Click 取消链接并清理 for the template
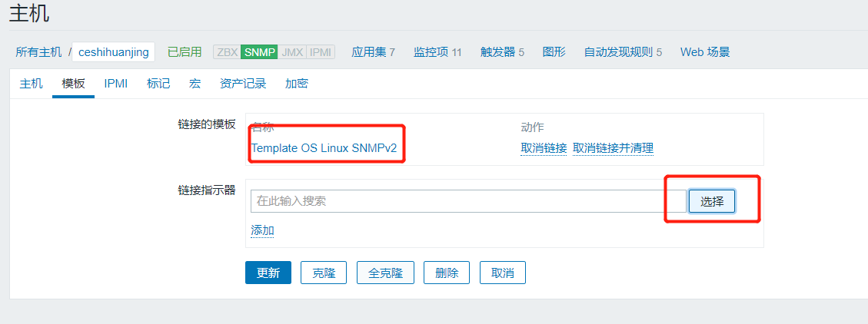This screenshot has height=324, width=868. (x=613, y=148)
